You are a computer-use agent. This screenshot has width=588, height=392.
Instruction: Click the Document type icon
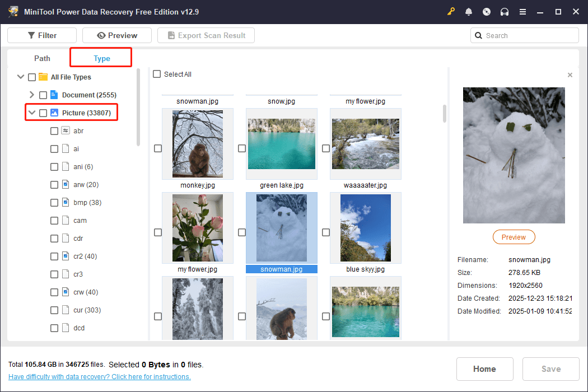click(x=54, y=95)
